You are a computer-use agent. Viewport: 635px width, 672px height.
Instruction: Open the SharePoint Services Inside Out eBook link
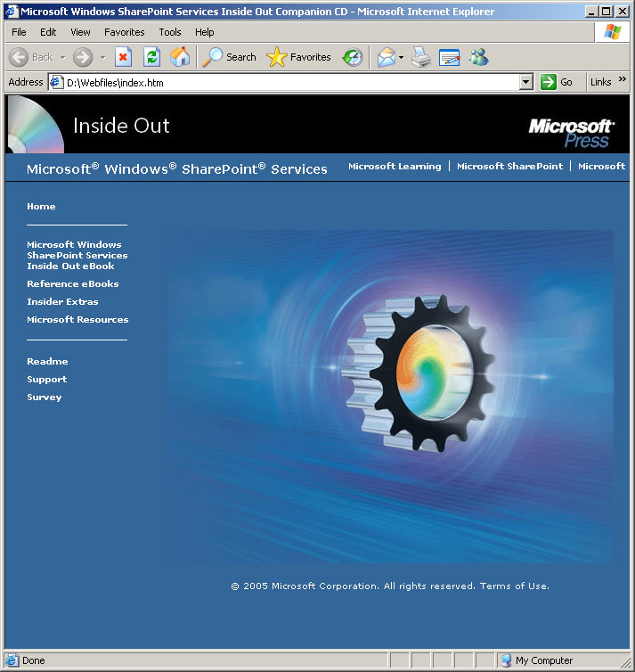click(77, 255)
